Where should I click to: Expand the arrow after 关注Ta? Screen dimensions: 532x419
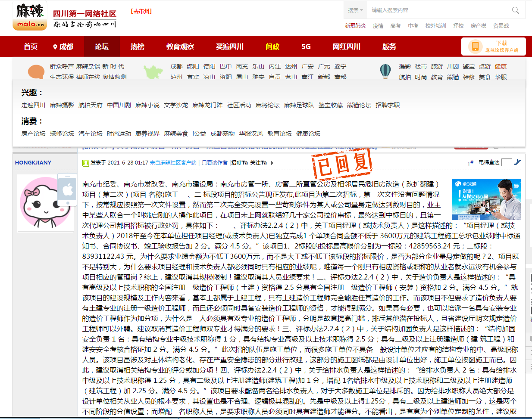click(272, 163)
